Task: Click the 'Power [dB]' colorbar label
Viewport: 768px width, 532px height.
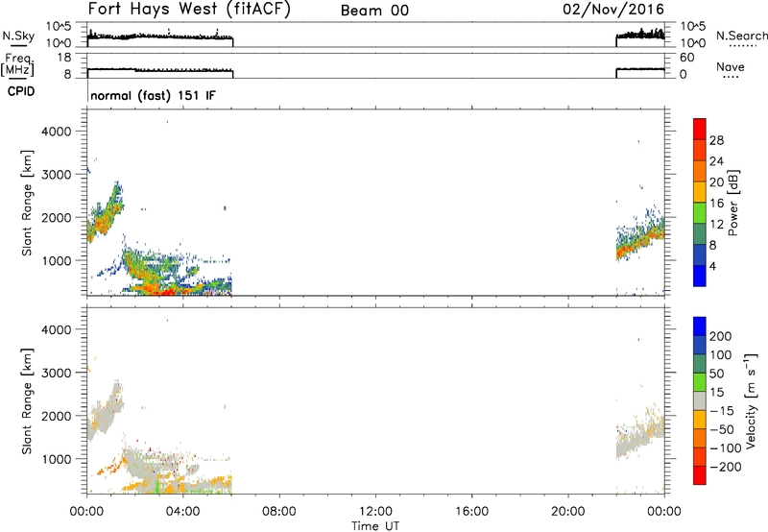Action: click(x=732, y=203)
